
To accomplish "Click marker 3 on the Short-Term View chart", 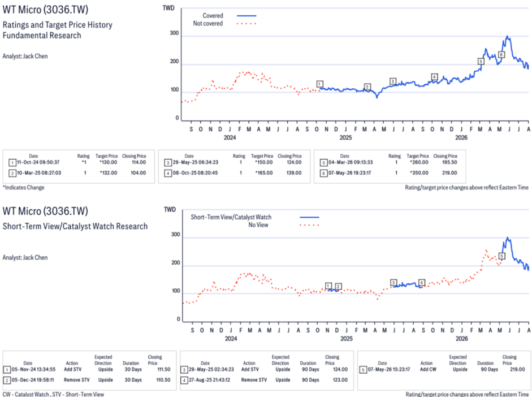I will 393,282.
